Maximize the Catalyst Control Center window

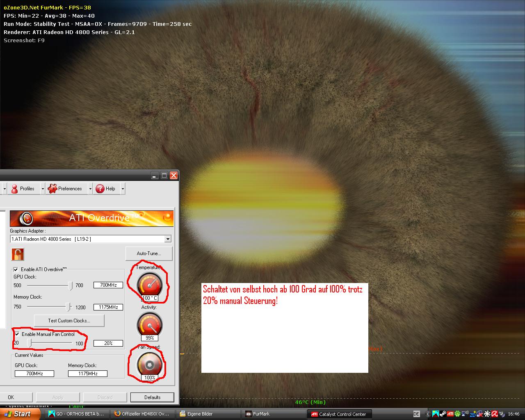click(164, 176)
